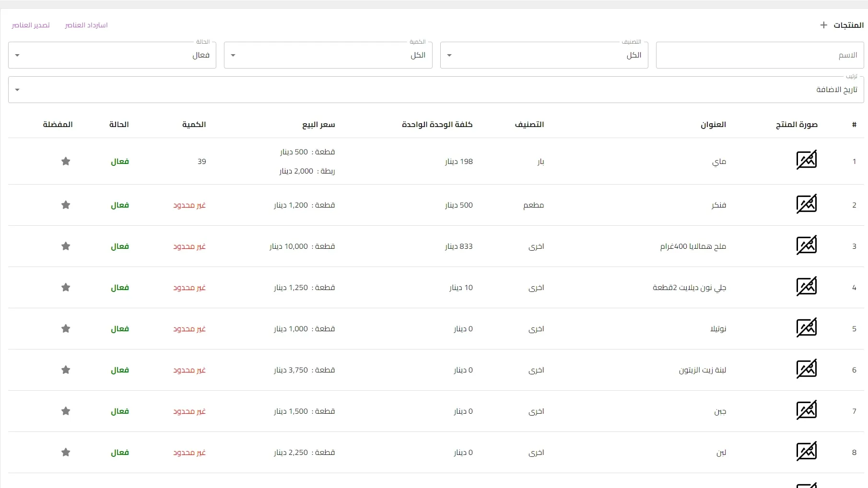This screenshot has width=868, height=488.
Task: Click غير محدود quantity in فنكر row
Action: pos(189,205)
